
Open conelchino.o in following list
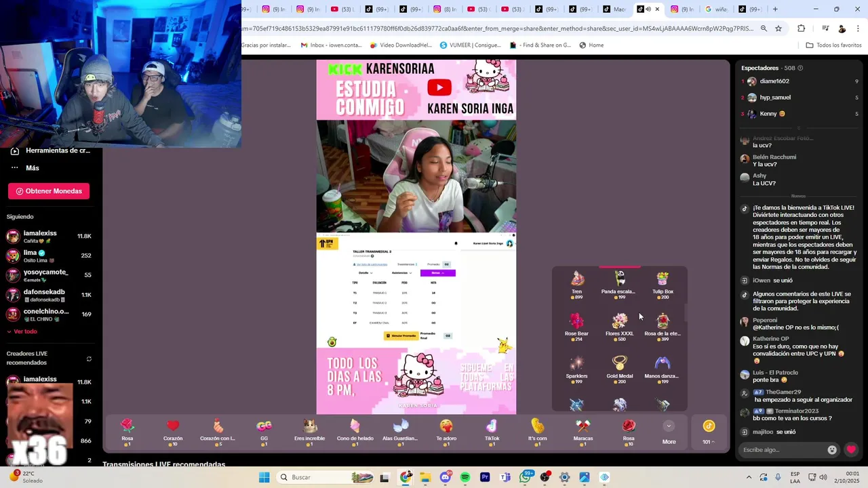coord(49,314)
